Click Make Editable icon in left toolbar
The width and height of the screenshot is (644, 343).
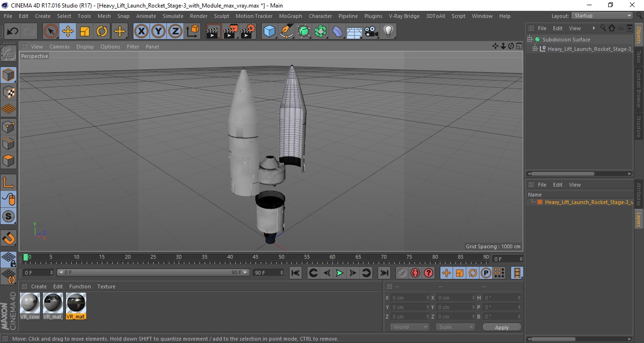[x=8, y=54]
